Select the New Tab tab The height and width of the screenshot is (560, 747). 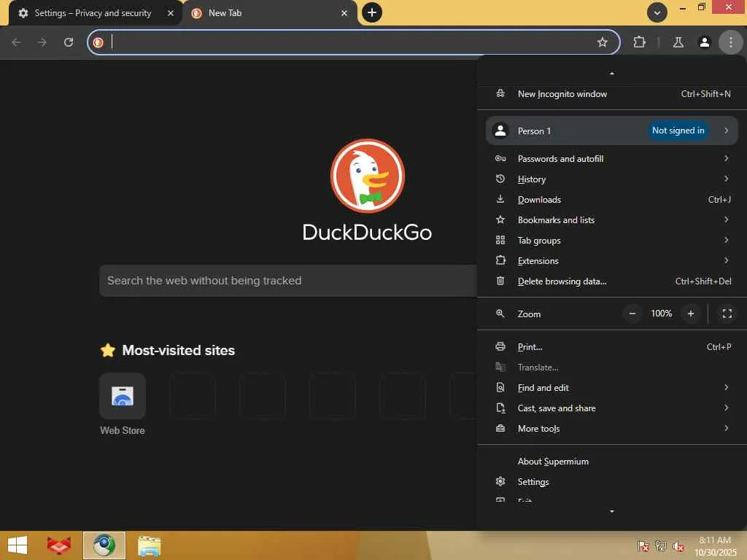click(269, 13)
